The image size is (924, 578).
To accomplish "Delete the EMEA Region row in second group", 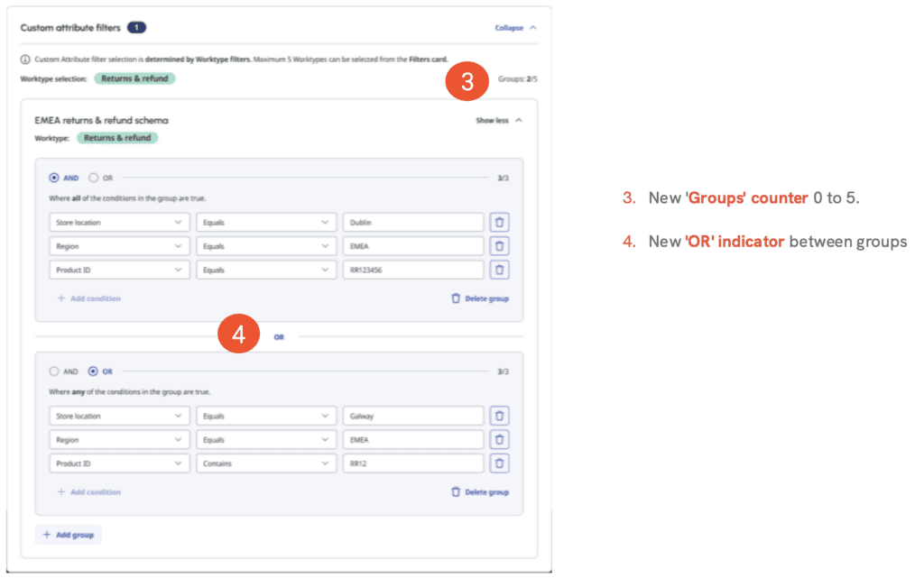I will 499,439.
